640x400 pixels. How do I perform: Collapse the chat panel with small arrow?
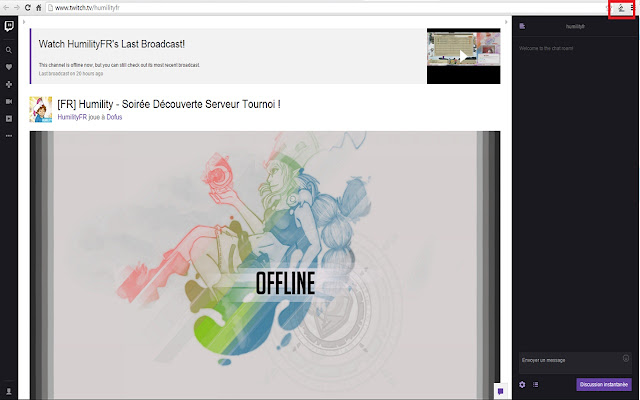(x=506, y=22)
